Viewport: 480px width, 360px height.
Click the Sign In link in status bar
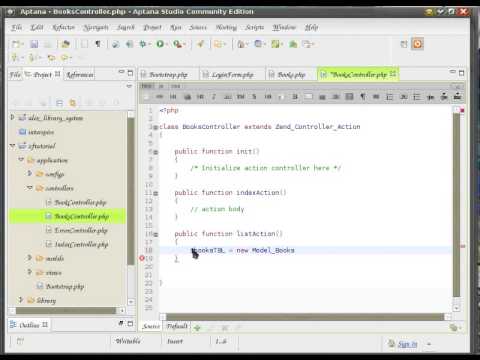[x=407, y=344]
